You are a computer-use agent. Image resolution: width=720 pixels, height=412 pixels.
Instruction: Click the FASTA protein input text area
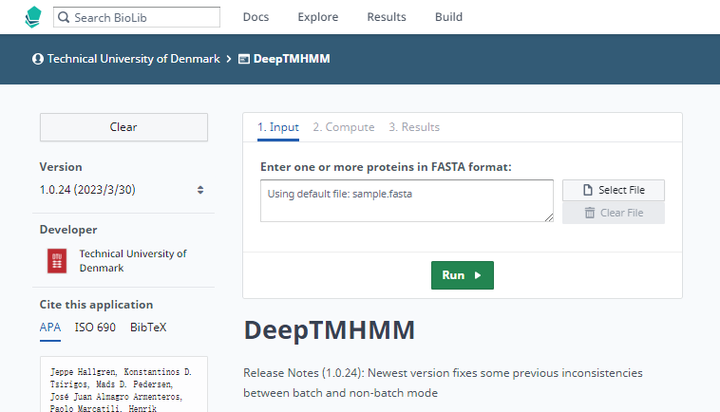point(406,200)
